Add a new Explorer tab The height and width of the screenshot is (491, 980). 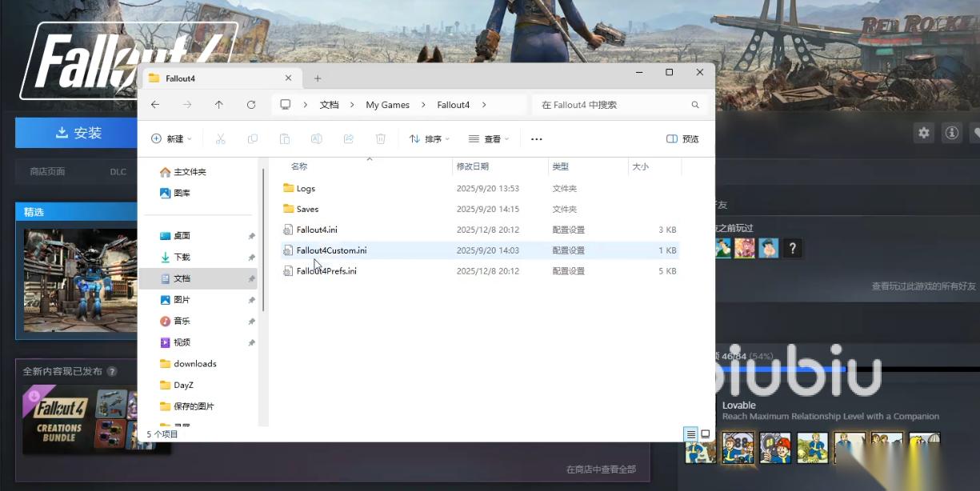(x=318, y=78)
